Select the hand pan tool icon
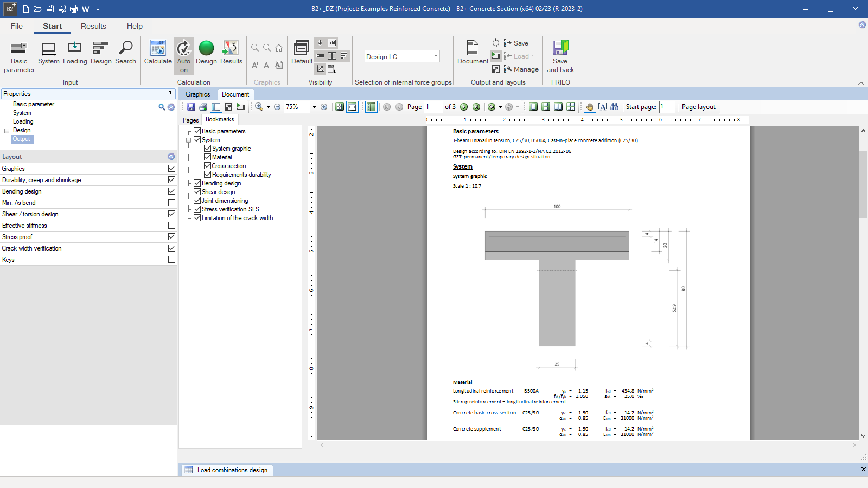The height and width of the screenshot is (488, 868). click(590, 107)
